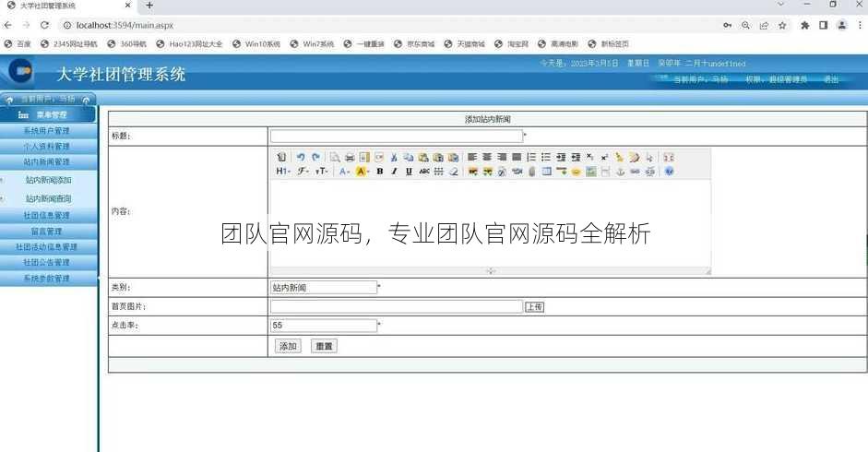
Task: Apply subscript formatting
Action: (589, 158)
